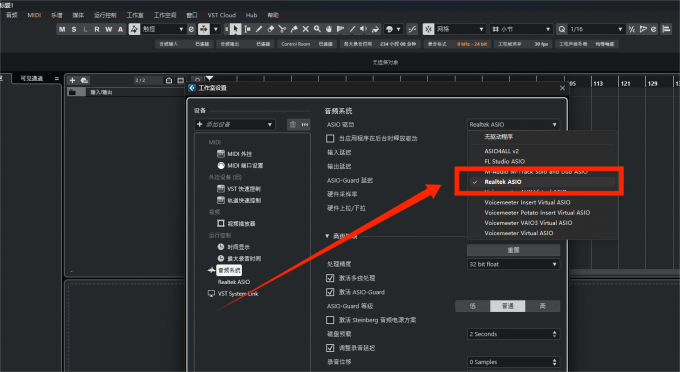Select the Draw pencil tool
Screen dimensions: 680x372
tap(259, 29)
